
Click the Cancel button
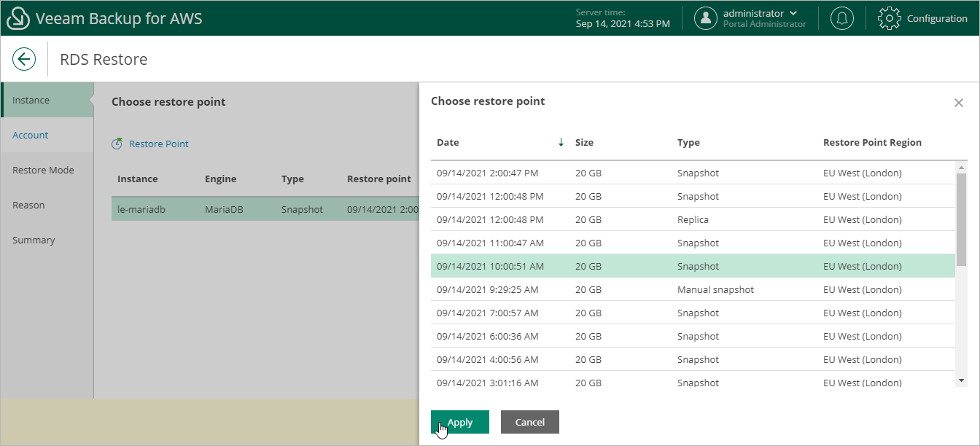tap(530, 422)
